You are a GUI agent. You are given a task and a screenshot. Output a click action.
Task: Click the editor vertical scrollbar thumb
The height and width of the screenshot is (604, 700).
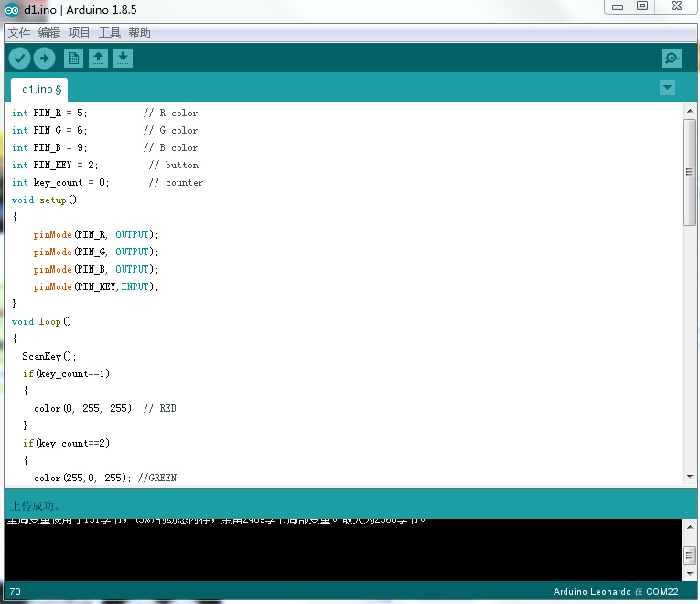(x=689, y=172)
